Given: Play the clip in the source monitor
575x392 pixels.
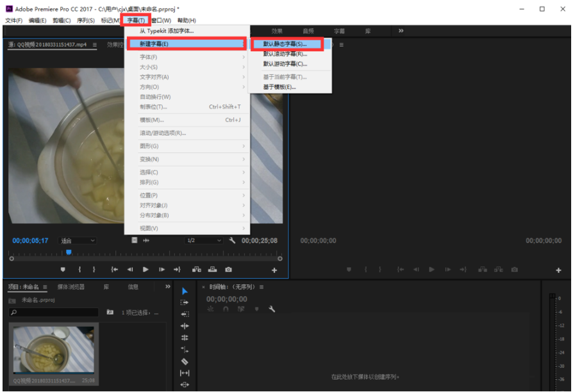Looking at the screenshot, I should click(146, 269).
